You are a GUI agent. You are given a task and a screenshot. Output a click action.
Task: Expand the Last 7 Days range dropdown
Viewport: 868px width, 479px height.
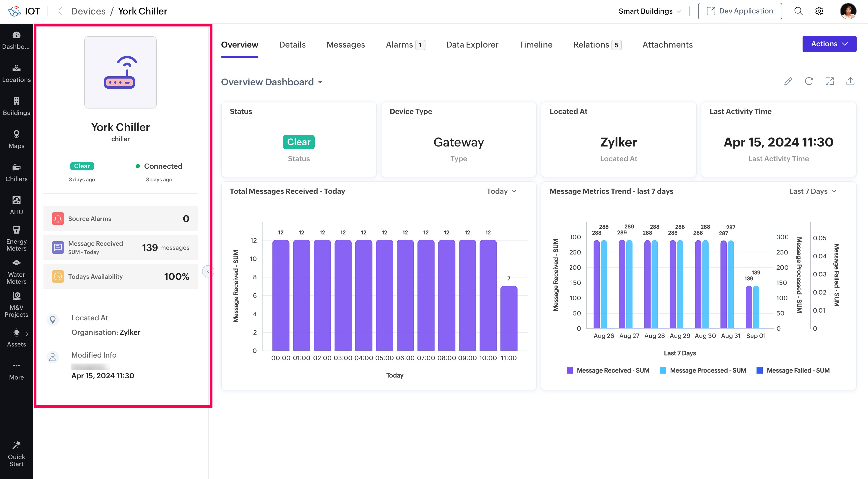pyautogui.click(x=812, y=191)
